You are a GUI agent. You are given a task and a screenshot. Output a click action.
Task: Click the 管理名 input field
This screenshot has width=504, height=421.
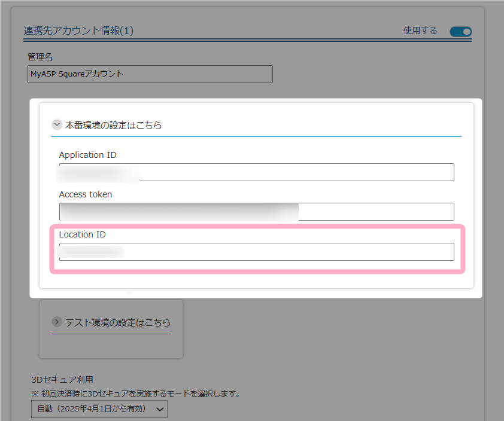click(150, 74)
